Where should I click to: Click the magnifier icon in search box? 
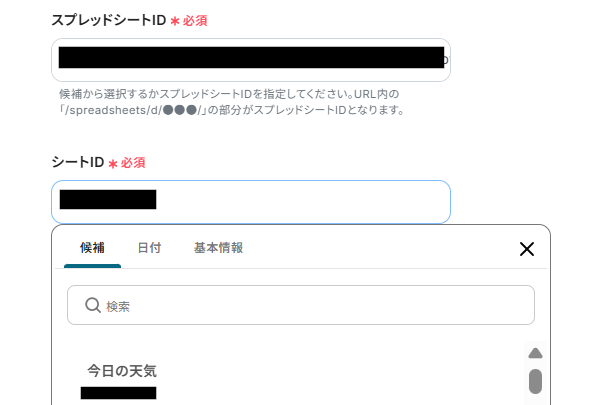pos(93,305)
